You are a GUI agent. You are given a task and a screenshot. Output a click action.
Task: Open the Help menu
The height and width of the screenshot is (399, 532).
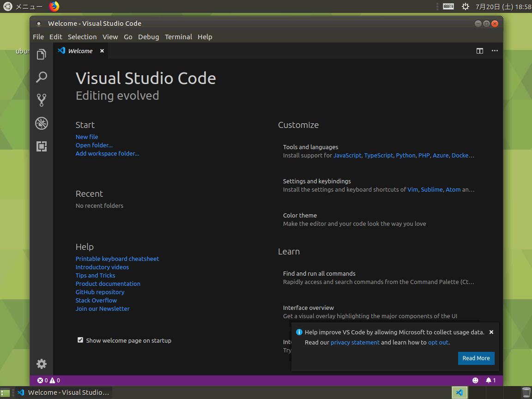(x=205, y=37)
